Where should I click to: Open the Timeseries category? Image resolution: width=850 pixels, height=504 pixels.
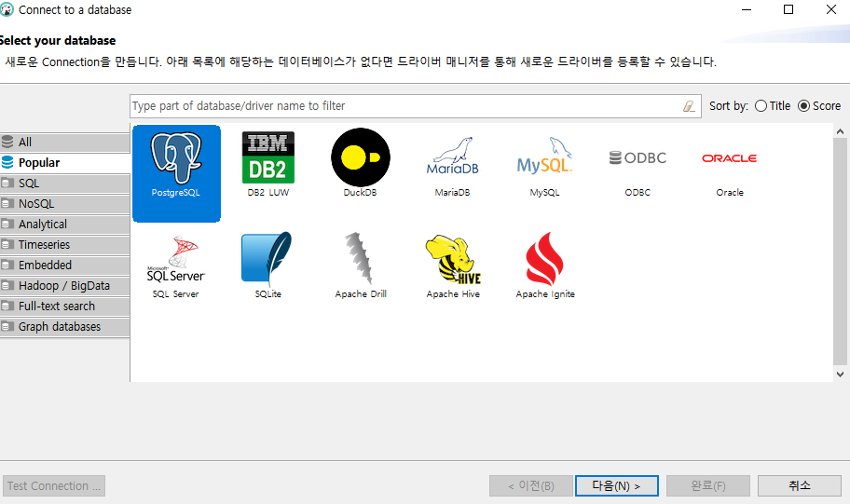click(65, 245)
